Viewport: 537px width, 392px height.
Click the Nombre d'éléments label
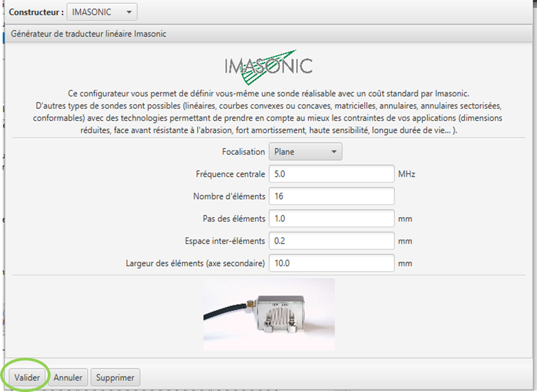[x=229, y=196]
